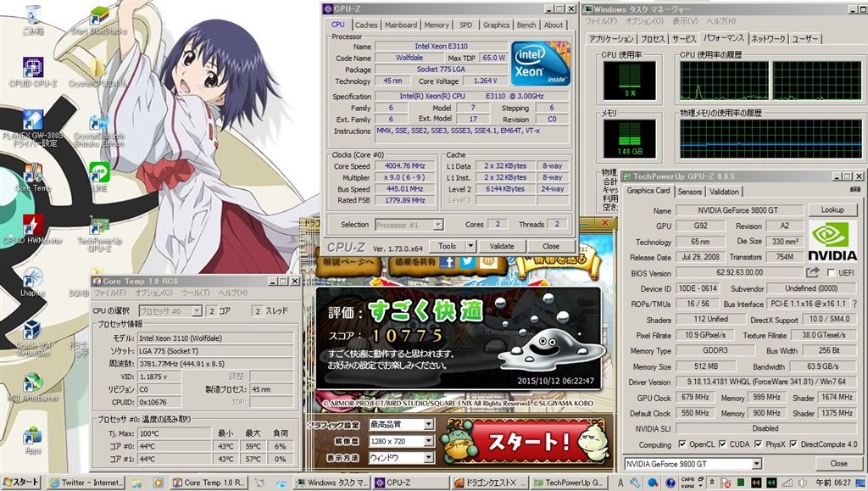Open the NVIDIA GeForce 9800 GT card selector dropdown
This screenshot has width=868, height=491.
coord(757,464)
